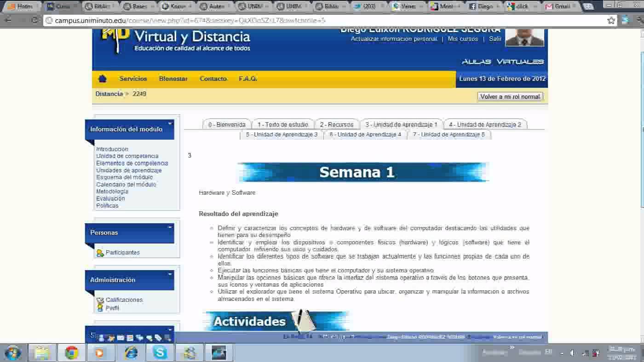Click the Volver a mi rol normal button
Image resolution: width=644 pixels, height=362 pixels.
tap(510, 96)
